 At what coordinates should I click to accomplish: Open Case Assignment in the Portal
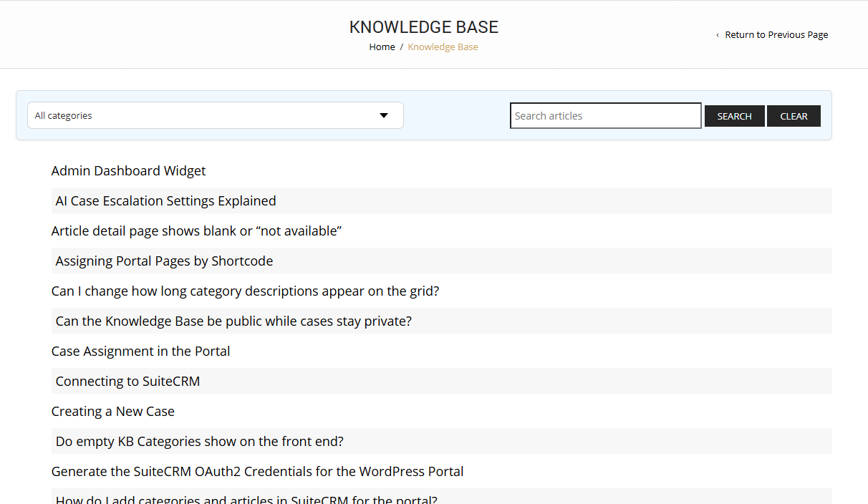(x=140, y=351)
